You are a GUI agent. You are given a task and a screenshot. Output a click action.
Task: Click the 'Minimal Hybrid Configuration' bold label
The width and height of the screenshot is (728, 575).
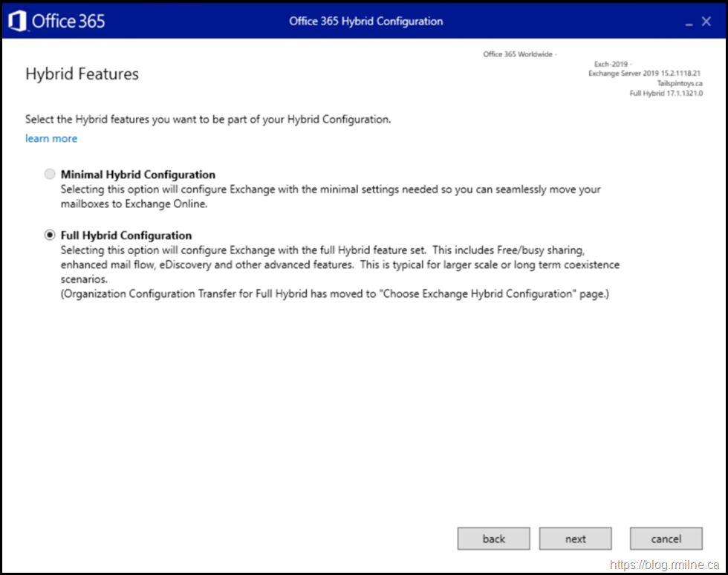[137, 175]
